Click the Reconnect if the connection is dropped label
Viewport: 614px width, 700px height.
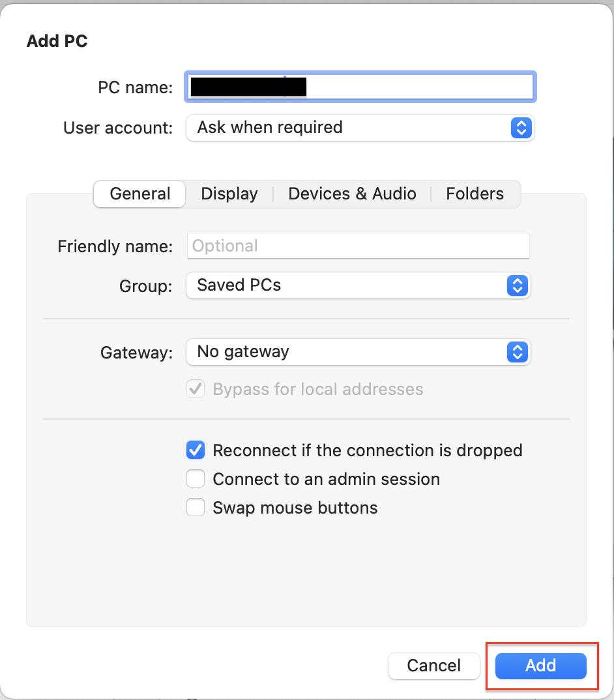[x=368, y=450]
